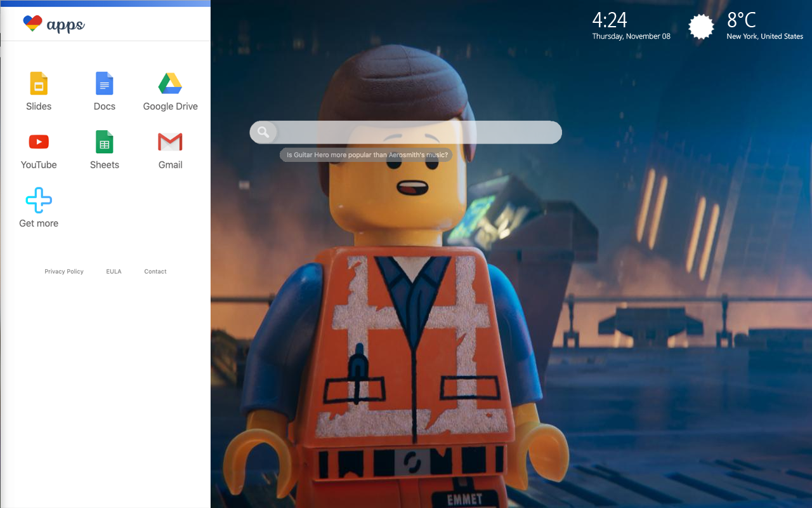812x508 pixels.
Task: Click the New York, United States location
Action: click(x=765, y=36)
